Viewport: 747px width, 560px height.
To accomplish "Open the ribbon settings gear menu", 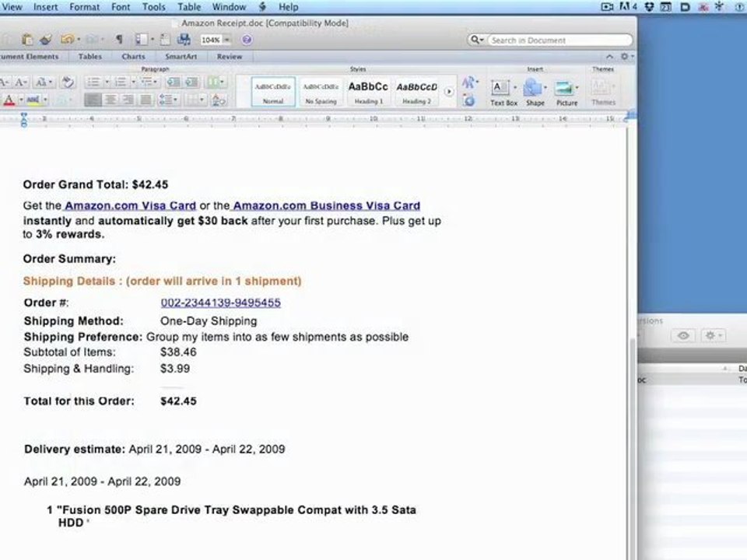I will pos(627,56).
